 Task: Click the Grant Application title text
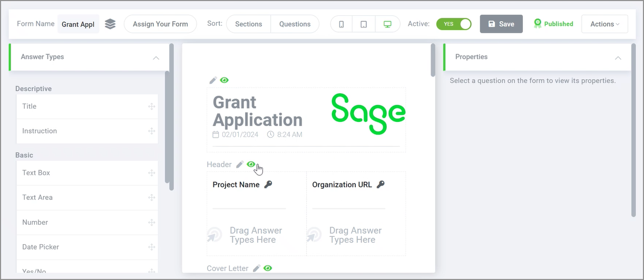tap(258, 111)
